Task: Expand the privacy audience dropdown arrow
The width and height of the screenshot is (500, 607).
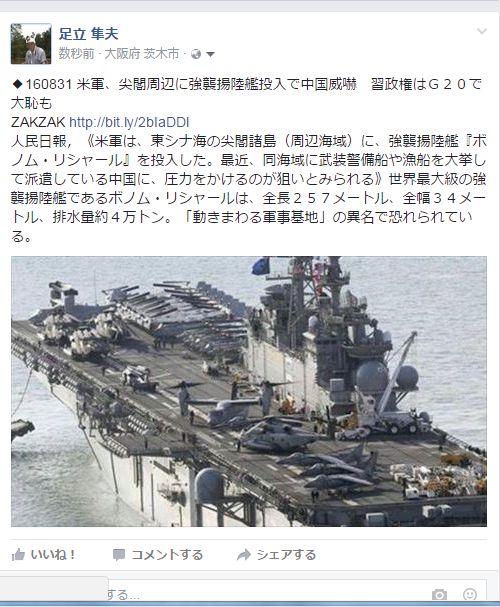Action: (x=210, y=55)
